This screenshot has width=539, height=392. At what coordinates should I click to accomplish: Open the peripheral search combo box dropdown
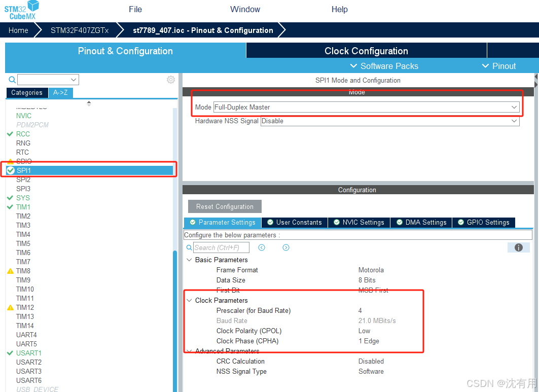(73, 80)
